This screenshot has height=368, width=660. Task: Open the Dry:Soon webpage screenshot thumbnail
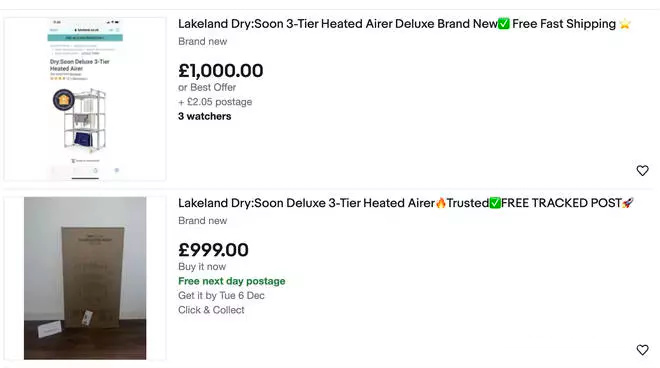(85, 99)
